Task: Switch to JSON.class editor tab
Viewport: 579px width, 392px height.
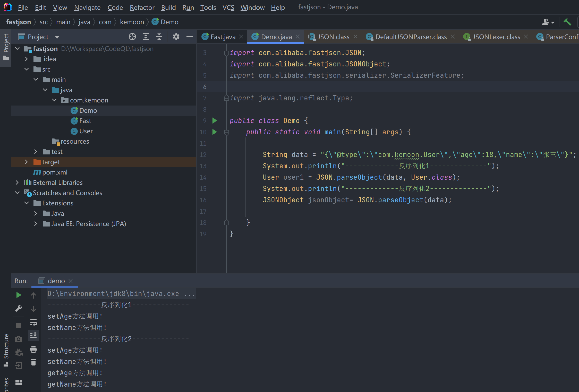Action: (333, 37)
